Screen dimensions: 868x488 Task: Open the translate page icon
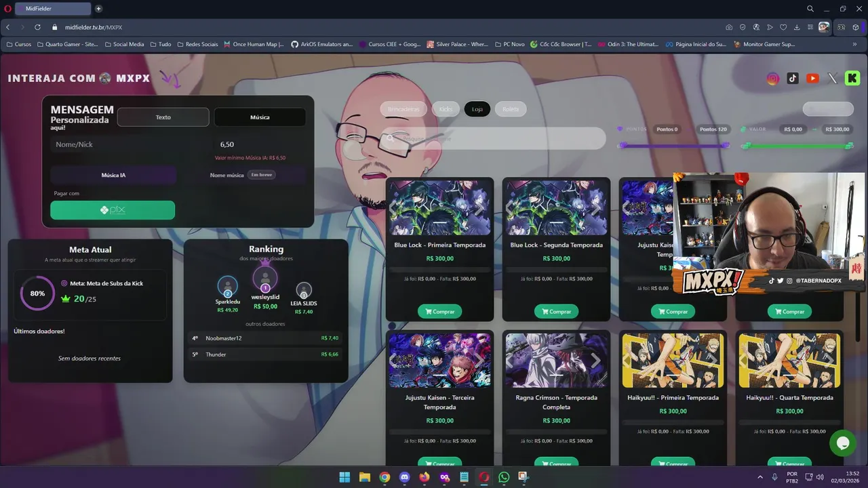coord(756,27)
